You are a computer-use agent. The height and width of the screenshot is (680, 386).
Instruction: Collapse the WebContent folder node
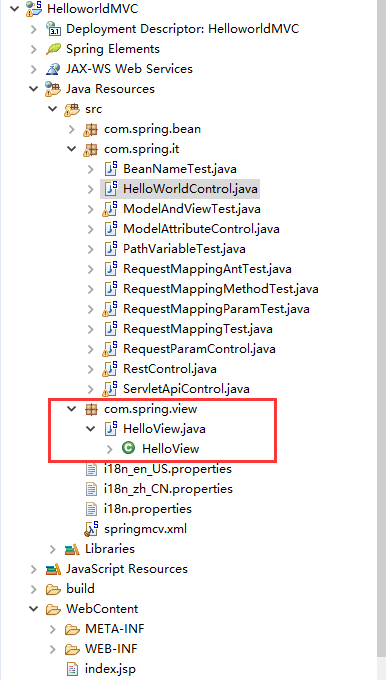point(33,609)
